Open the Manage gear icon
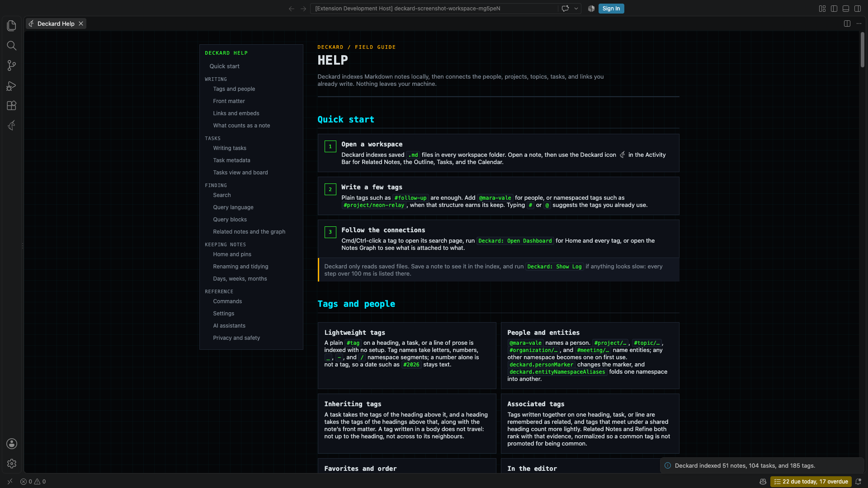The width and height of the screenshot is (868, 488). pyautogui.click(x=12, y=464)
